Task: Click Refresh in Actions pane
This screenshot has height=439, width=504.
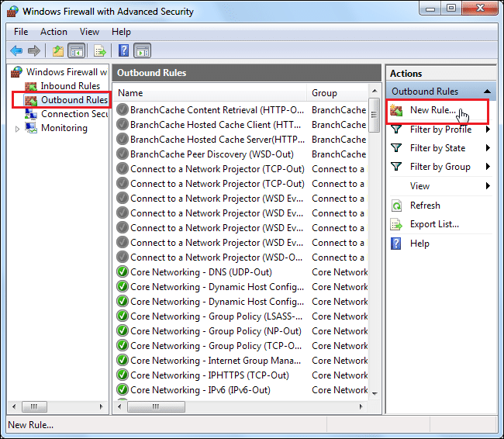Action: [x=425, y=206]
